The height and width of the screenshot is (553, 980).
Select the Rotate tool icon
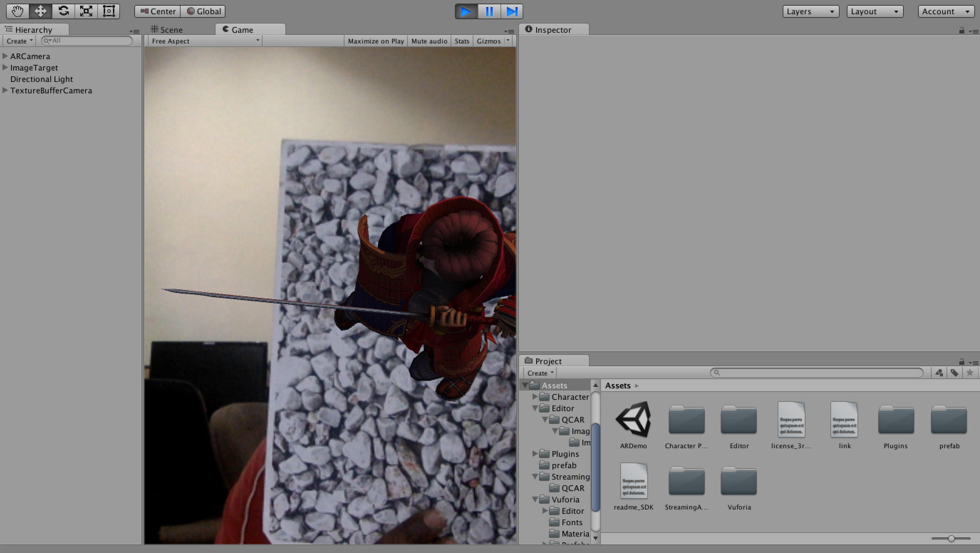(x=63, y=11)
